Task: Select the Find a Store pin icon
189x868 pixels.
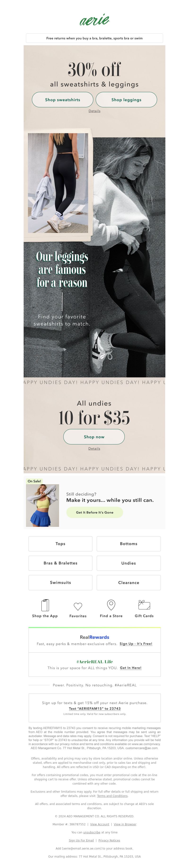Action: [x=111, y=605]
